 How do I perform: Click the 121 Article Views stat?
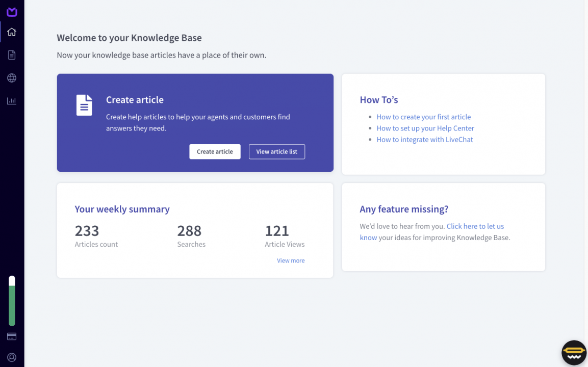tap(277, 231)
